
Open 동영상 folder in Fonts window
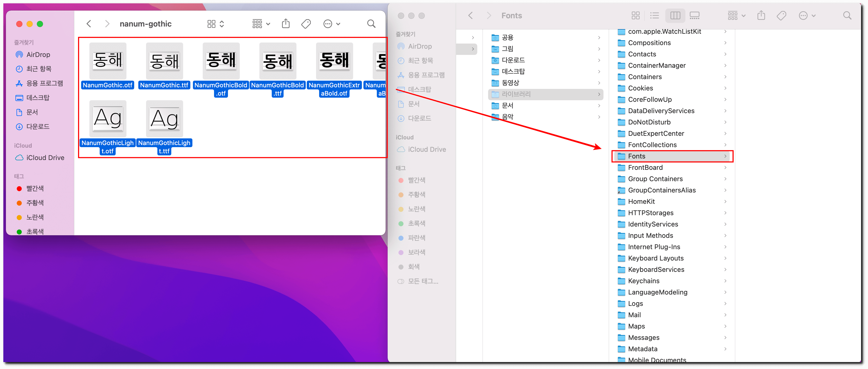(x=546, y=83)
